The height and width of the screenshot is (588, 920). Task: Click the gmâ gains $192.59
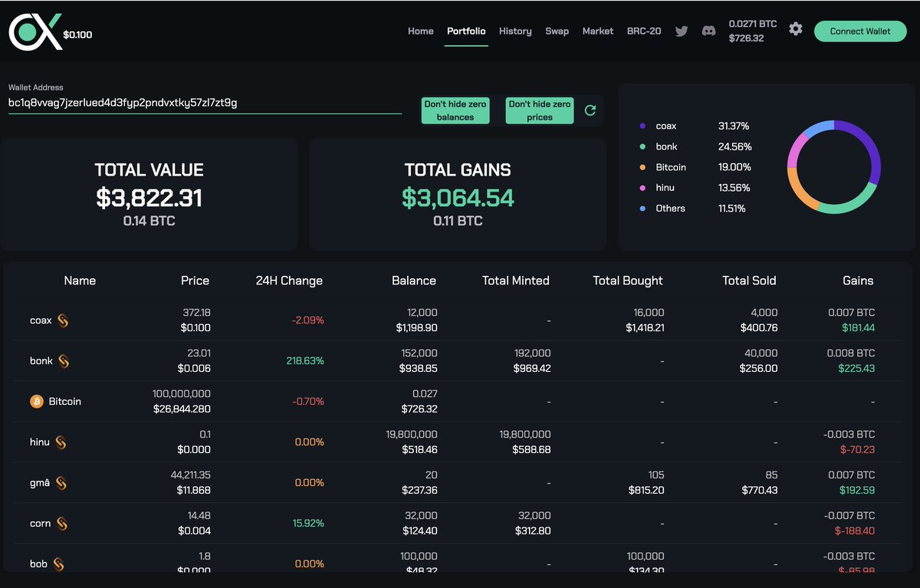pos(856,490)
